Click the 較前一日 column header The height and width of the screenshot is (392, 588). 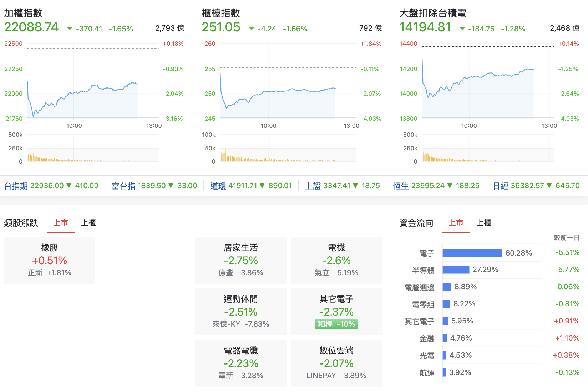pos(567,238)
